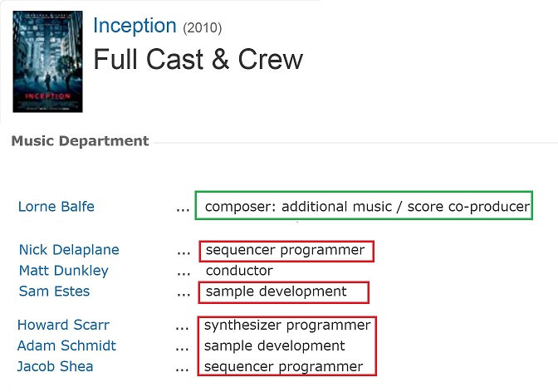
Task: Click Adam Schmidt's sample development credit
Action: [275, 345]
